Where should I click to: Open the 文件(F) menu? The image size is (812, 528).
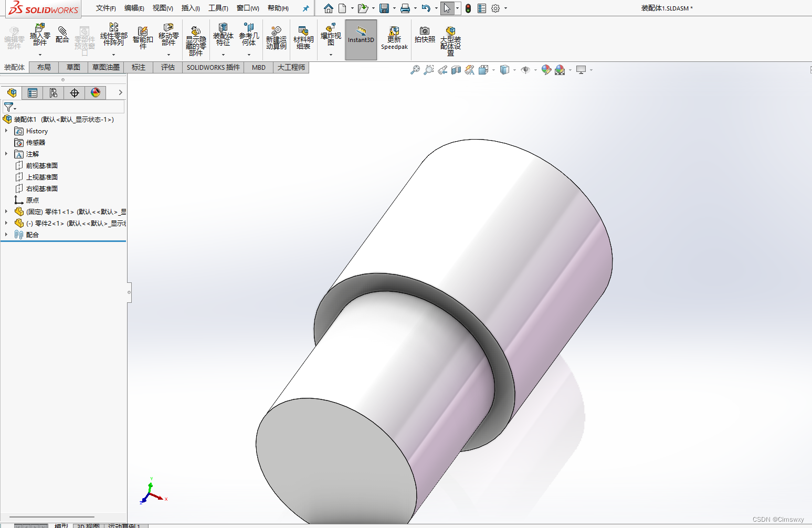pos(106,8)
